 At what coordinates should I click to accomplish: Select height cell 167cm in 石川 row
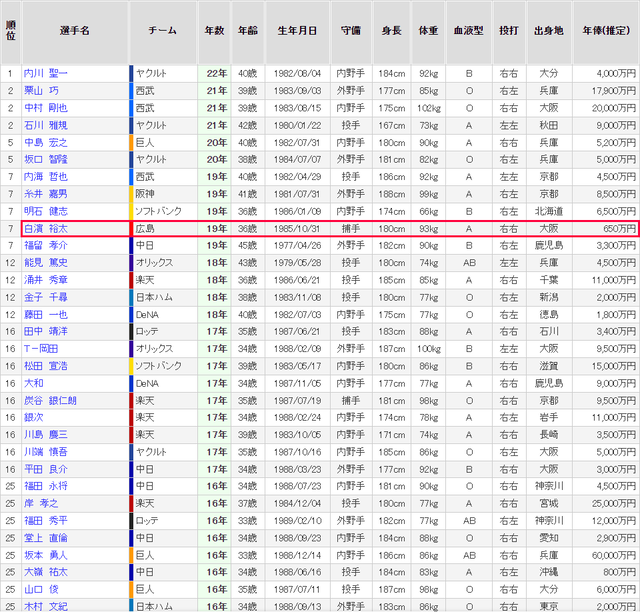point(392,125)
